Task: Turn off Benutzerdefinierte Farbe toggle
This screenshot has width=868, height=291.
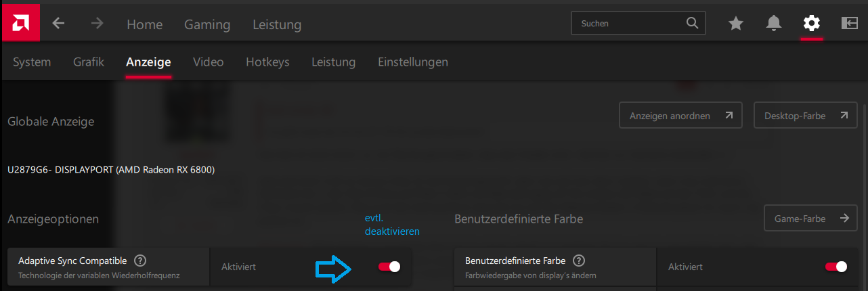Action: pos(836,267)
